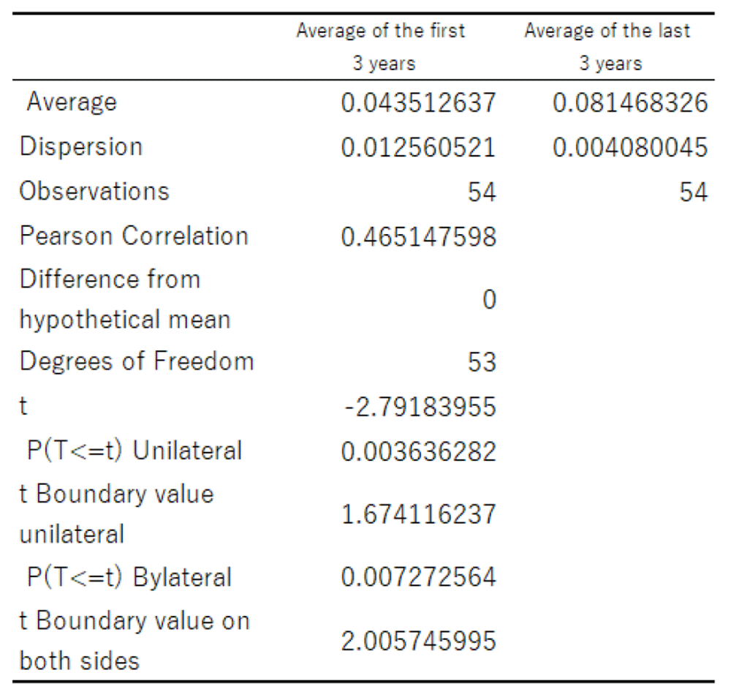731x700 pixels.
Task: Click the value 0.043512637
Action: point(418,103)
